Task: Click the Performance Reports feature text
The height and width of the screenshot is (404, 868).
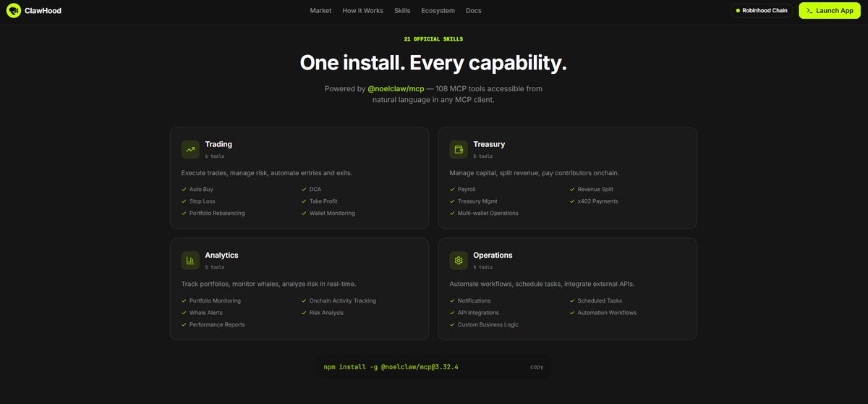Action: pos(217,325)
